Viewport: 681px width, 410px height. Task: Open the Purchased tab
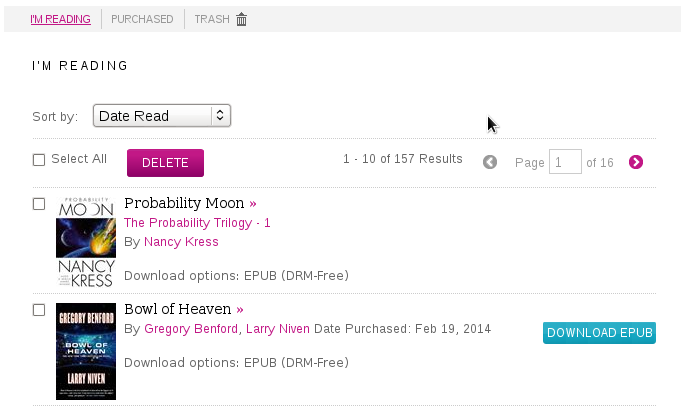[x=142, y=19]
